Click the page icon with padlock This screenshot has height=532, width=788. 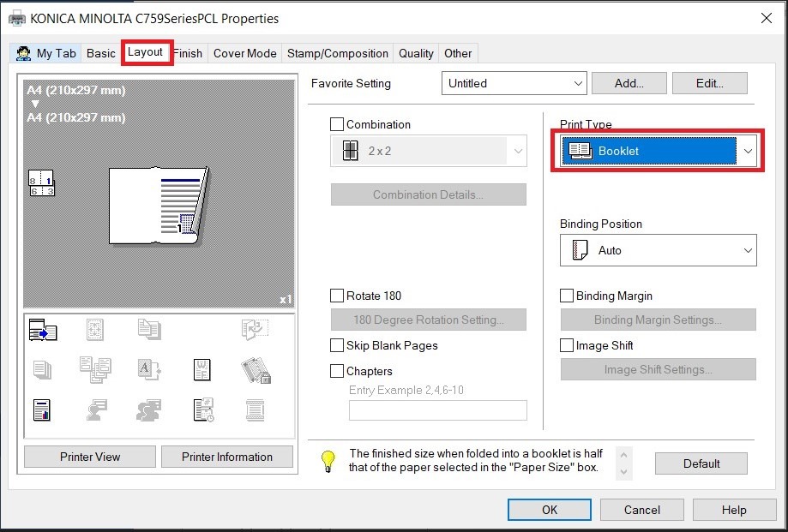(x=256, y=370)
